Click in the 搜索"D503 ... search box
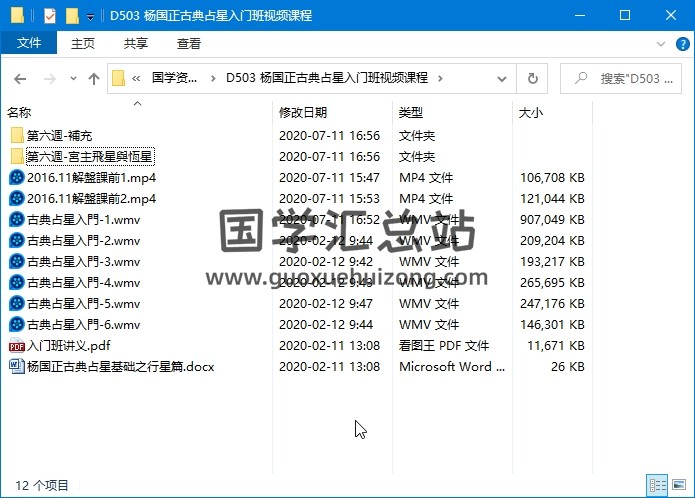Viewport: 695px width, 498px height. coord(621,78)
